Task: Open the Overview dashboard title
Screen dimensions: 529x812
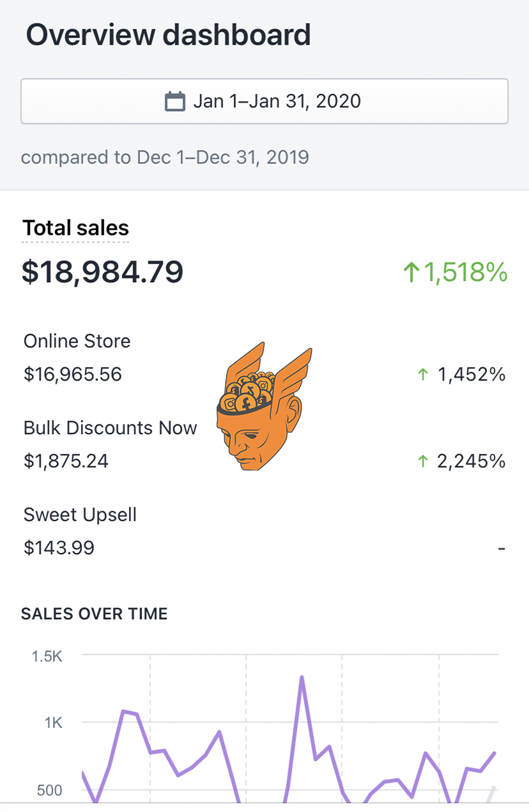Action: [169, 34]
